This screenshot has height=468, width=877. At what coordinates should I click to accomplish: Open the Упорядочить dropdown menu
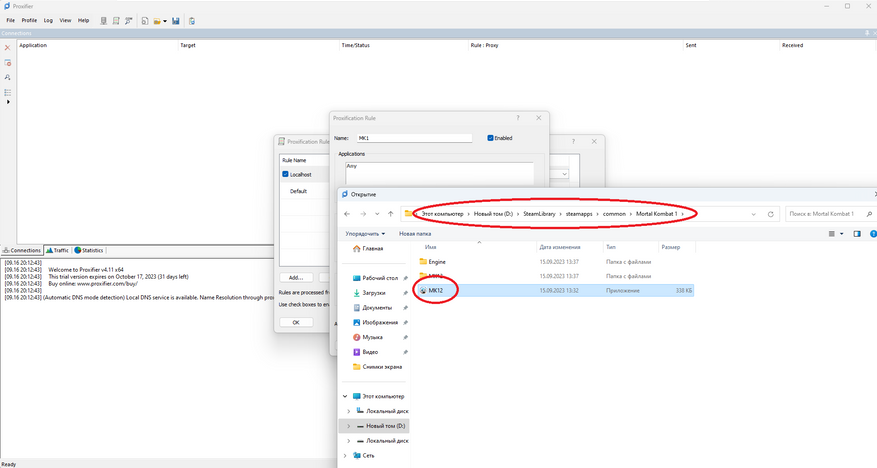pyautogui.click(x=365, y=234)
